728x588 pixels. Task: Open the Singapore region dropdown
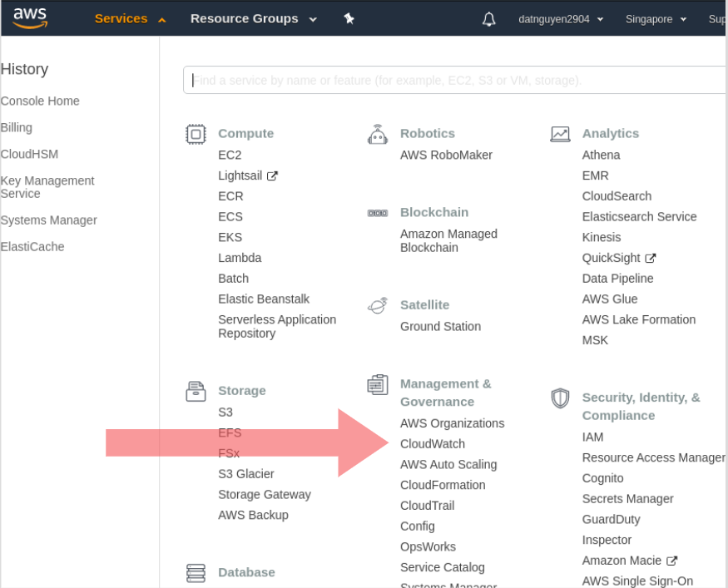click(x=656, y=19)
